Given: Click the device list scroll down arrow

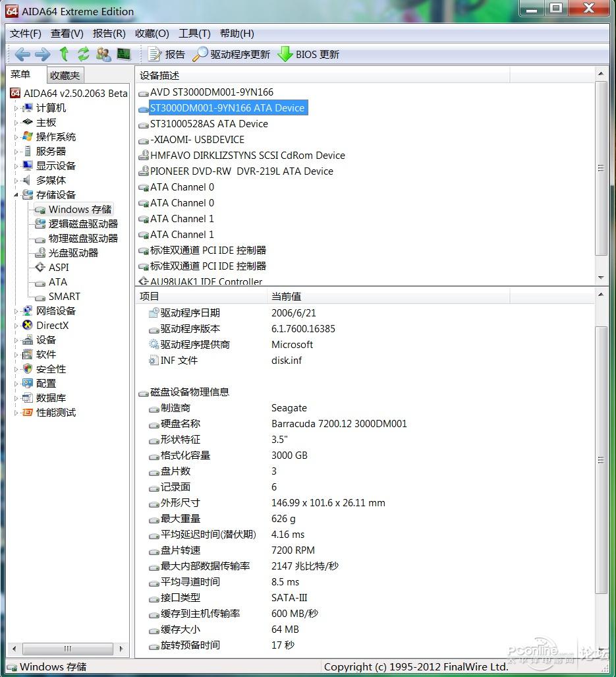Looking at the screenshot, I should 601,278.
